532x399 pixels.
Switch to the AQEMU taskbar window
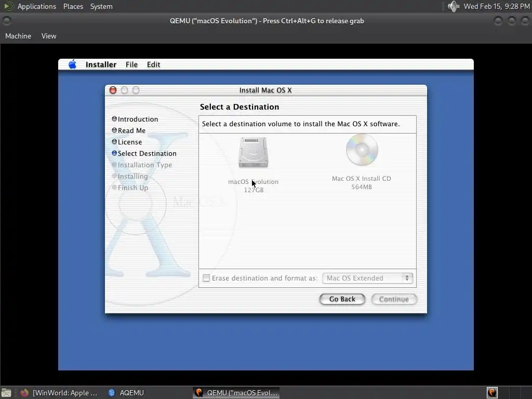[127, 393]
